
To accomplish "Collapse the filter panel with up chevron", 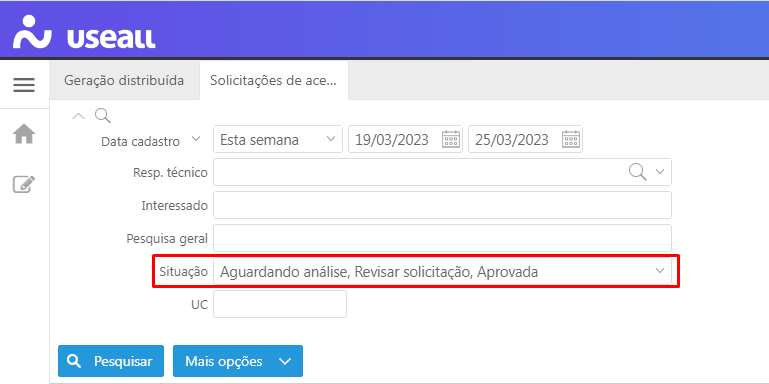I will click(78, 116).
